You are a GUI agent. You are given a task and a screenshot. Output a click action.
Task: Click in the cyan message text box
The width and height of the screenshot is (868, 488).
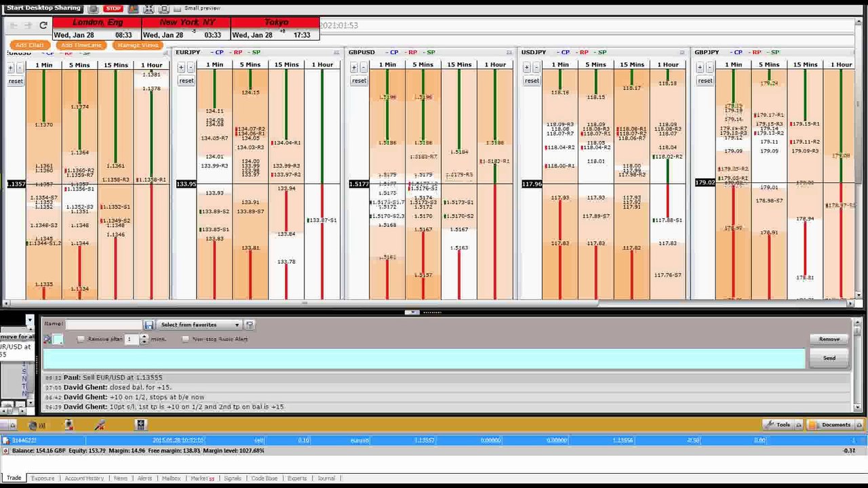424,358
